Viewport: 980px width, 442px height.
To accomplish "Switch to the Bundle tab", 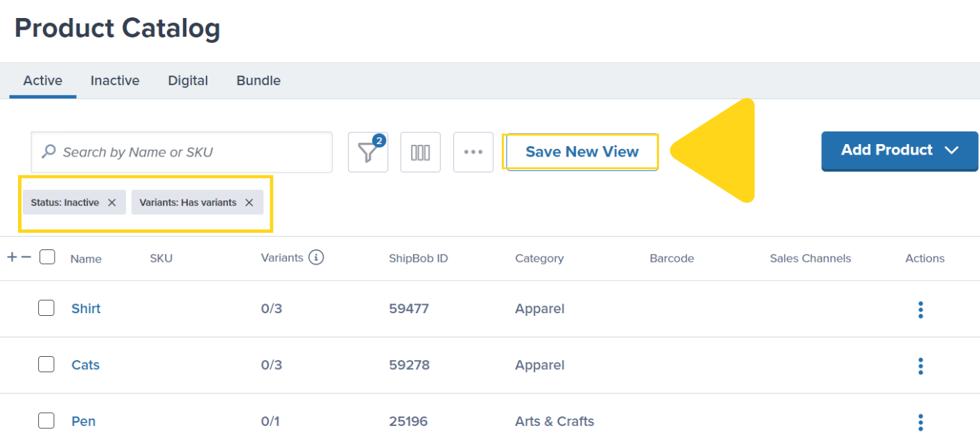I will click(x=258, y=80).
